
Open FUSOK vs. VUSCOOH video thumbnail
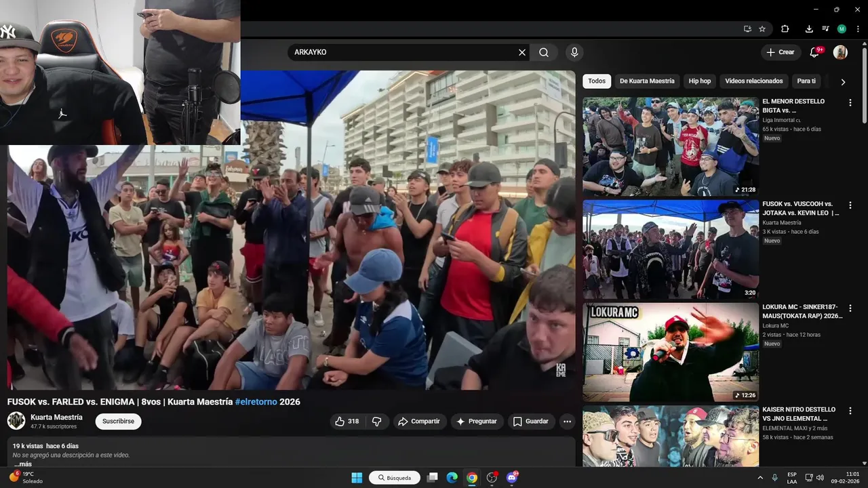(x=671, y=249)
